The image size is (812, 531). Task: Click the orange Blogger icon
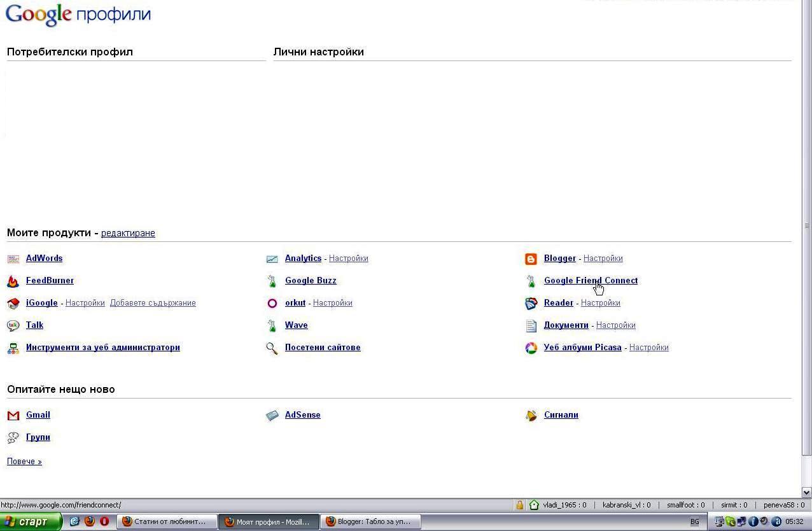click(x=531, y=258)
